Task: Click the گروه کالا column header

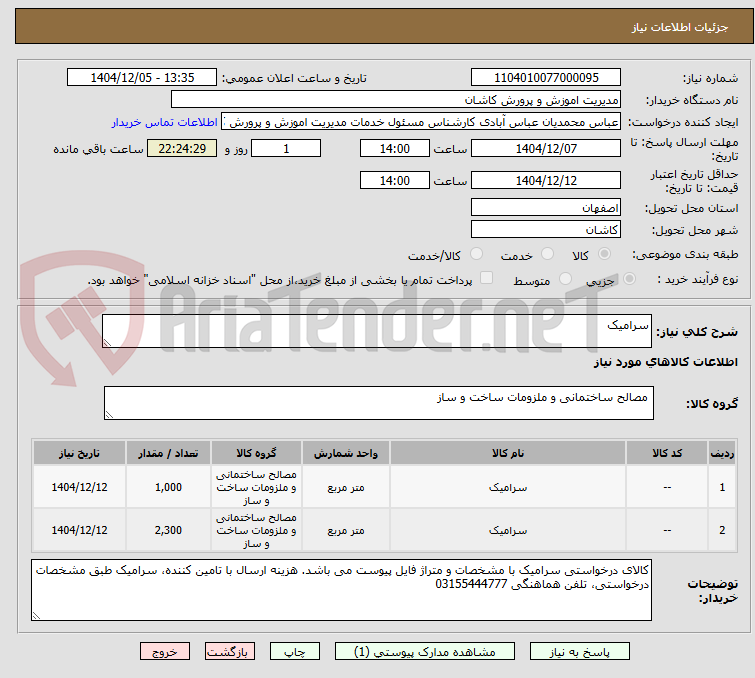Action: coord(256,453)
